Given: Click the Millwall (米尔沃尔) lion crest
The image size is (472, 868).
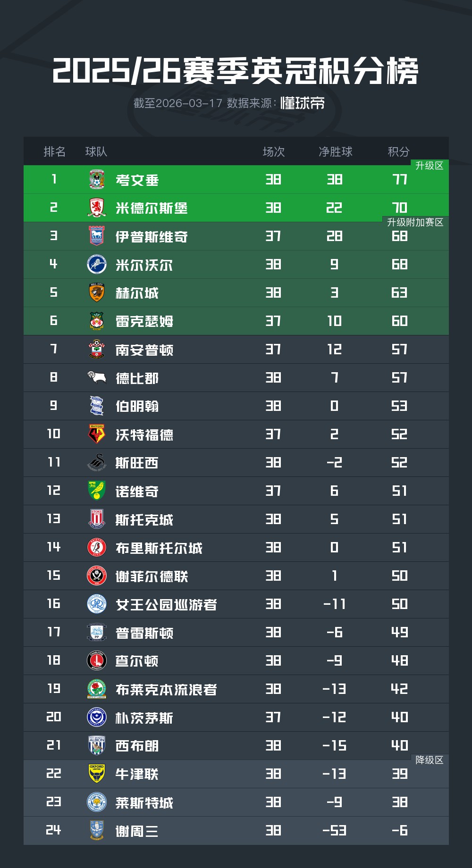Looking at the screenshot, I should click(97, 265).
